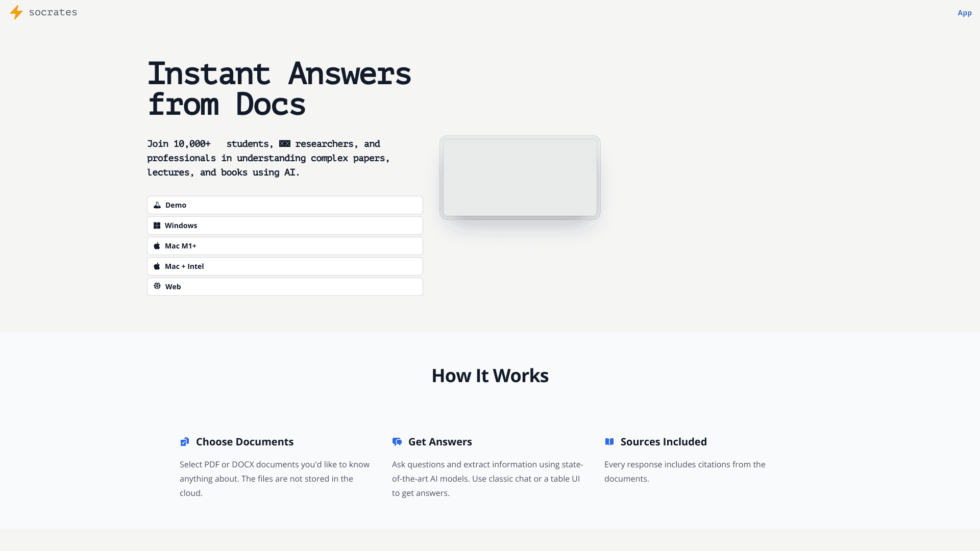Open the App link in the top bar
The image size is (980, 551).
click(x=964, y=12)
